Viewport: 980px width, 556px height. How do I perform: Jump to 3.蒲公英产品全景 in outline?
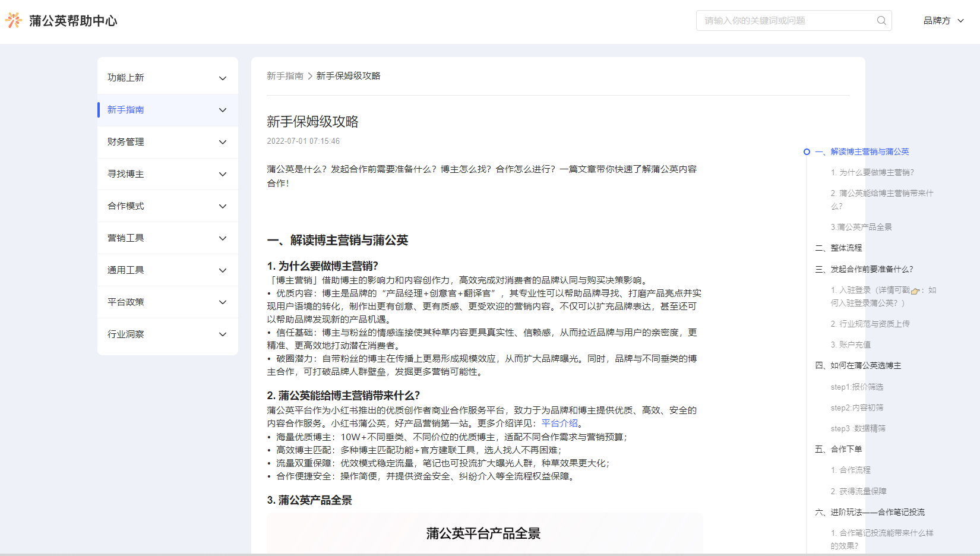click(x=861, y=228)
